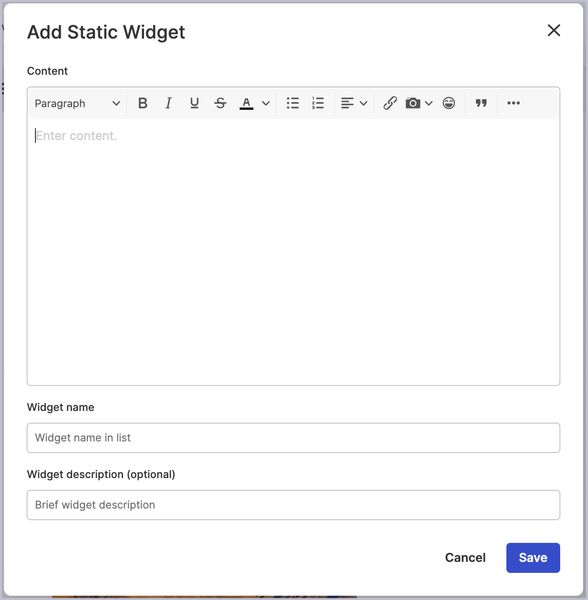588x600 pixels.
Task: Insert a block quote
Action: [x=481, y=103]
